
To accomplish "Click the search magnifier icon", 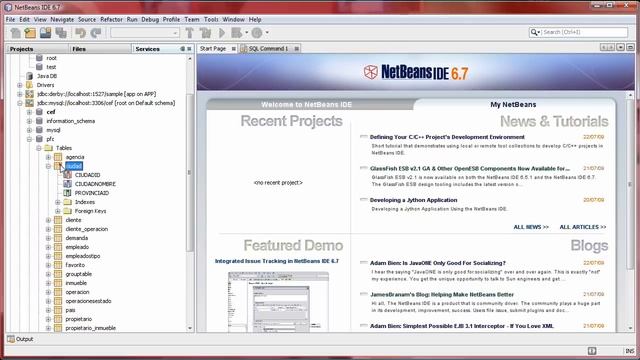I will point(533,32).
